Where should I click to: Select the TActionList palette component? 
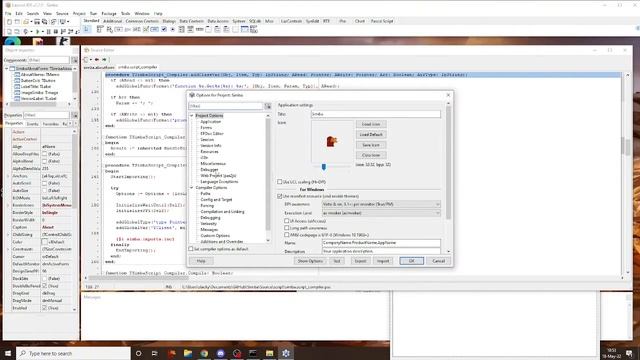253,29
